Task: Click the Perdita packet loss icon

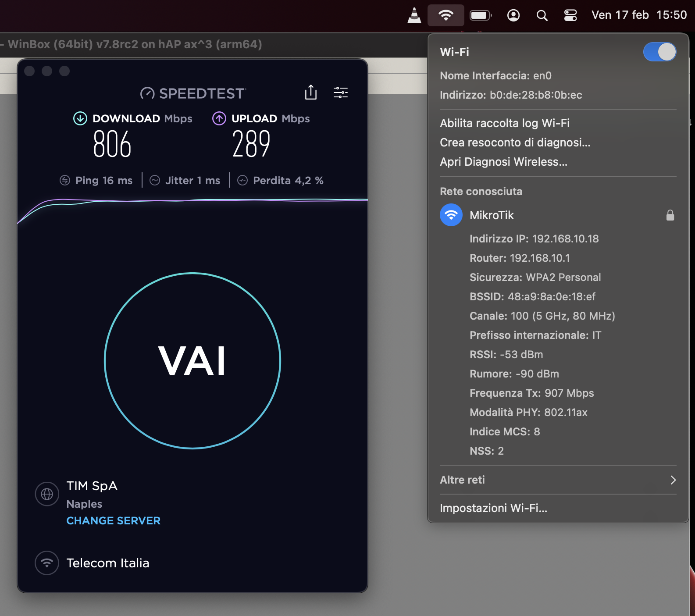Action: coord(242,180)
